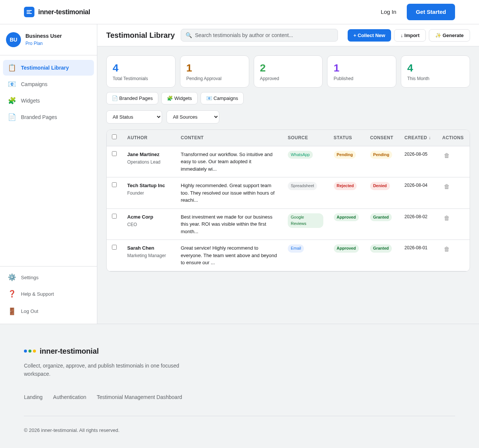Image resolution: width=479 pixels, height=448 pixels.
Task: Click the Spreadsheet source badge
Action: click(302, 186)
